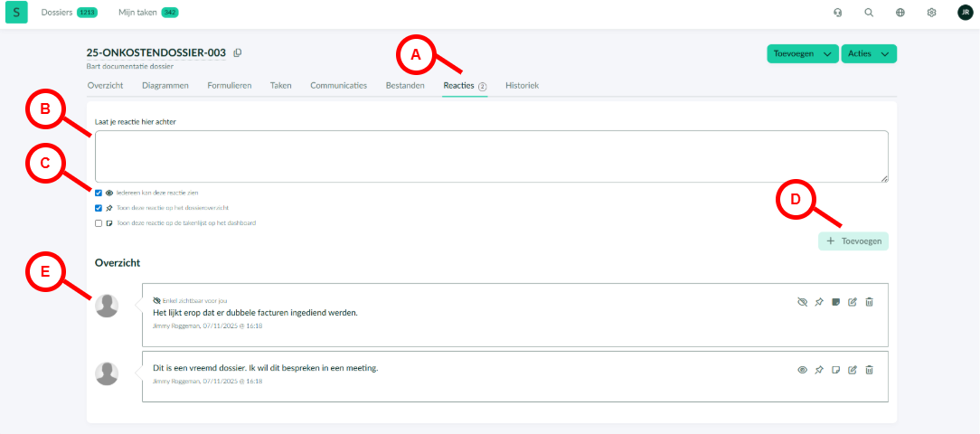The height and width of the screenshot is (434, 980).
Task: Toggle visibility eye on 'vreemd dossier' comment
Action: click(x=802, y=370)
